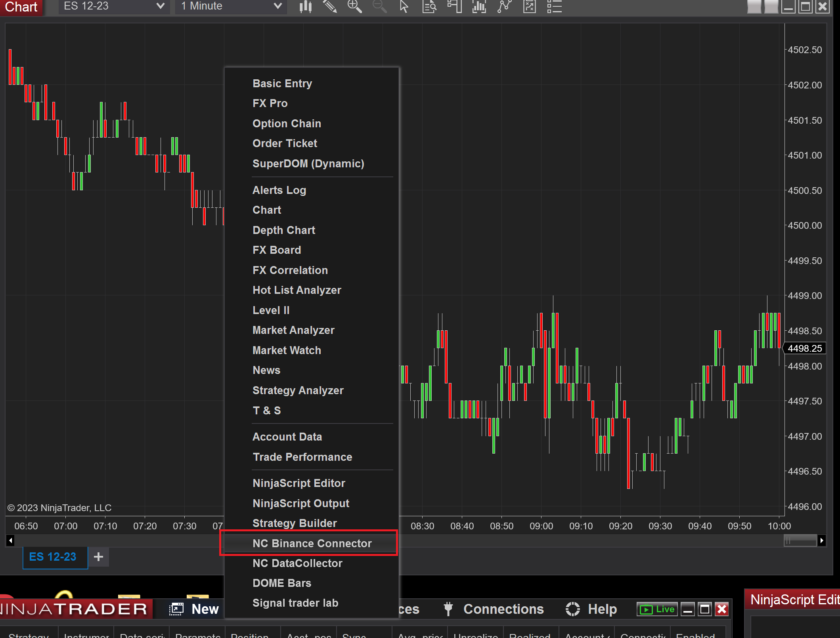Viewport: 840px width, 638px height.
Task: Click the volume bars analysis icon
Action: (x=479, y=6)
